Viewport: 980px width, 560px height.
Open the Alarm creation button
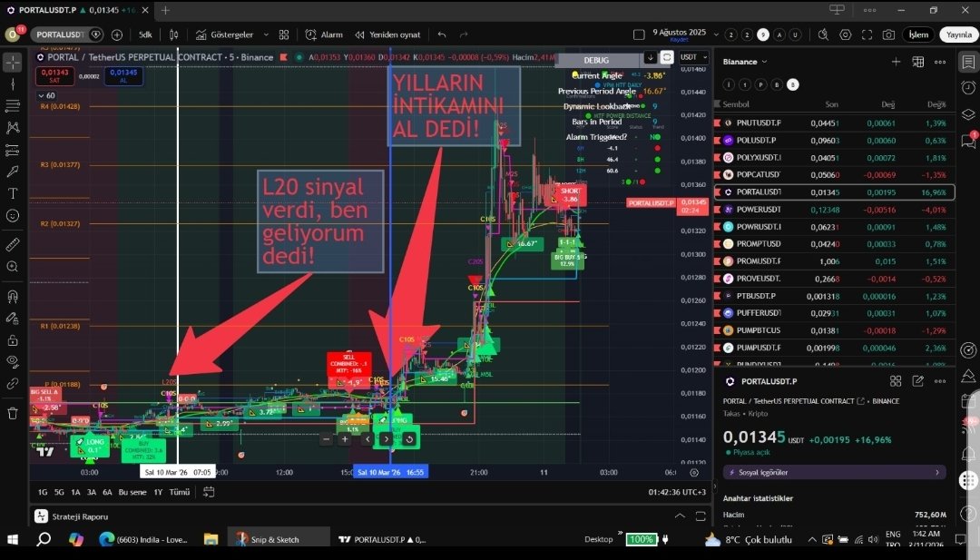(x=324, y=34)
